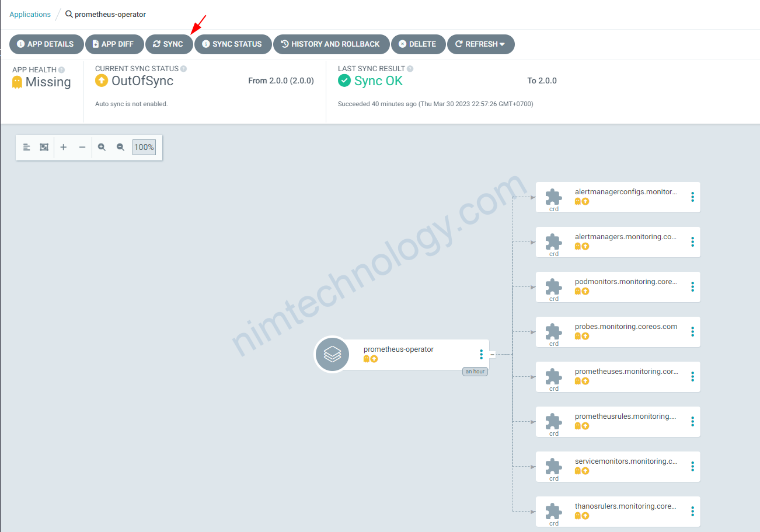The height and width of the screenshot is (532, 760).
Task: Go to the Applications breadcrumb link
Action: (30, 14)
